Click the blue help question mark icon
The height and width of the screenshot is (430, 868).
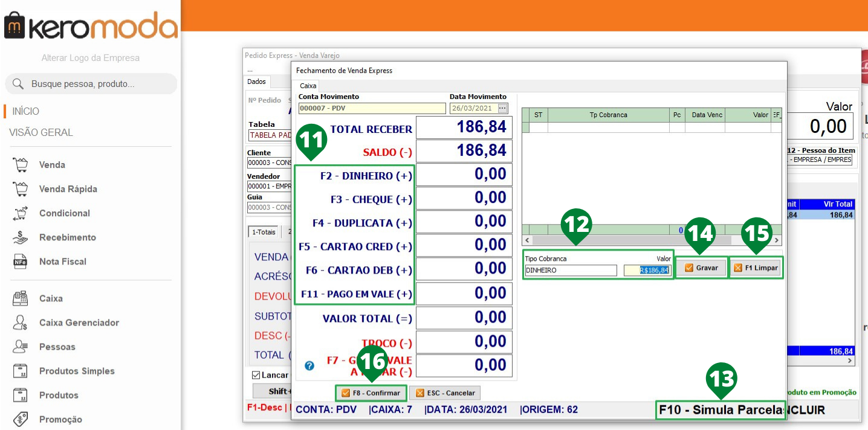[309, 365]
